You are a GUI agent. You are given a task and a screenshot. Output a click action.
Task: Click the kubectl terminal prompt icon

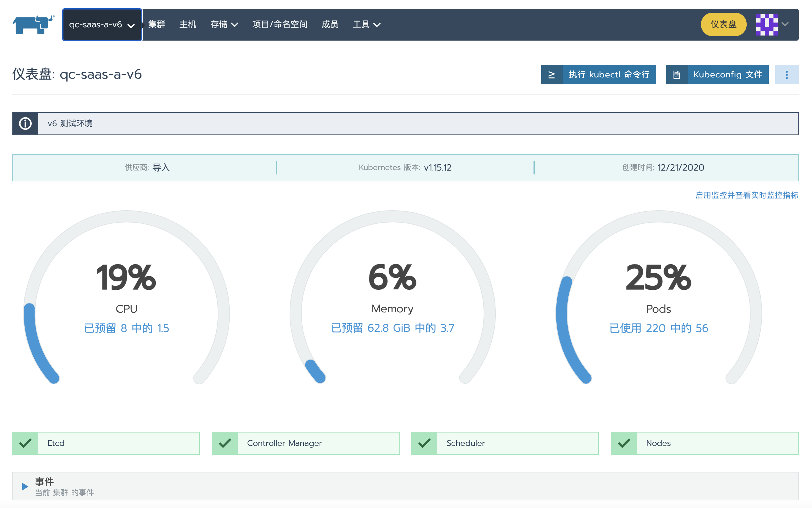click(x=552, y=75)
